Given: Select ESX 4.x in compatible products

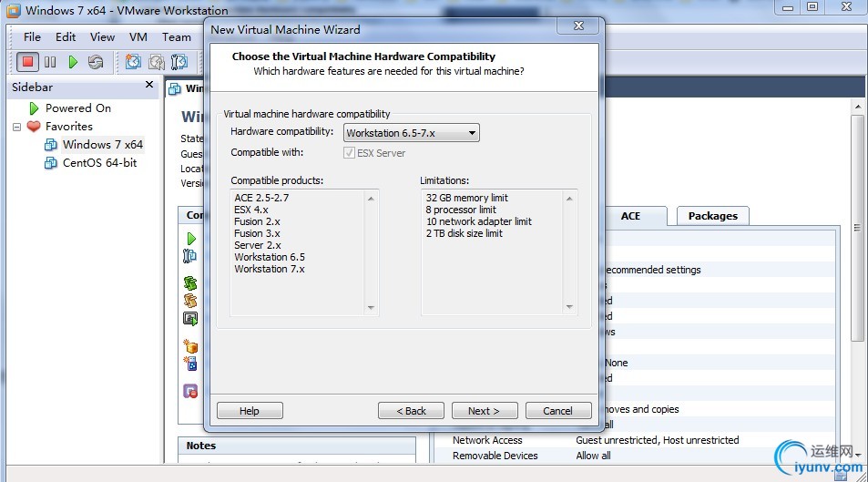Looking at the screenshot, I should (250, 210).
